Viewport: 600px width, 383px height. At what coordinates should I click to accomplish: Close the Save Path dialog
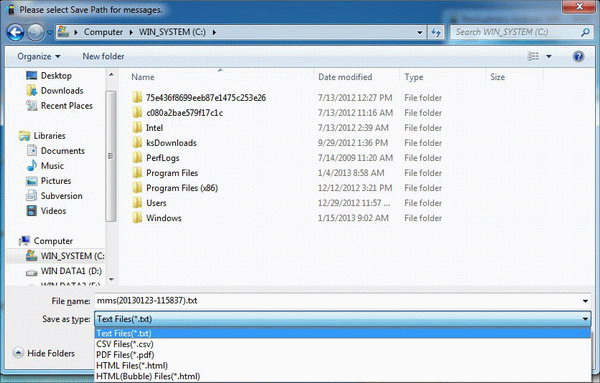[x=579, y=7]
